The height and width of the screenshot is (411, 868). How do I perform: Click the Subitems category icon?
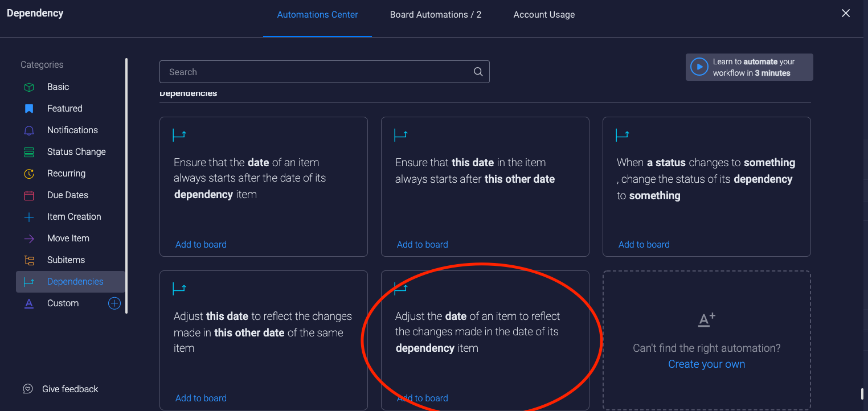tap(29, 260)
